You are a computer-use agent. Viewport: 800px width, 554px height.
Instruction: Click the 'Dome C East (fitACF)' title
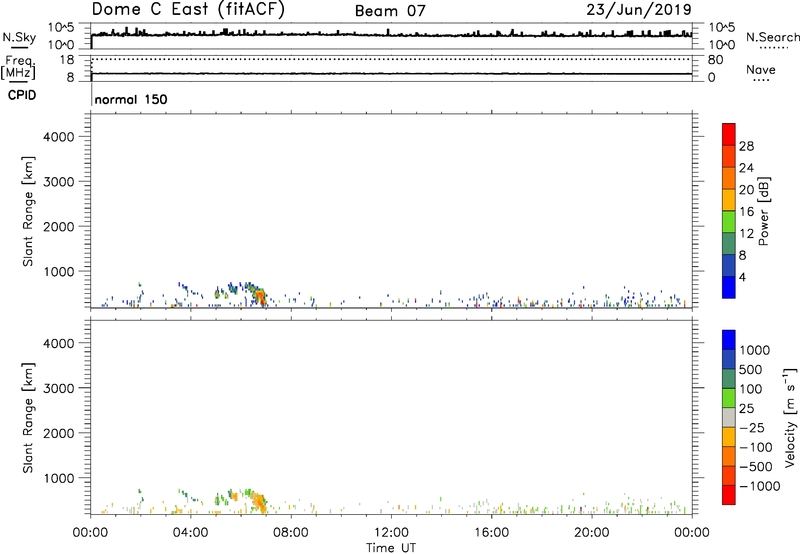188,10
